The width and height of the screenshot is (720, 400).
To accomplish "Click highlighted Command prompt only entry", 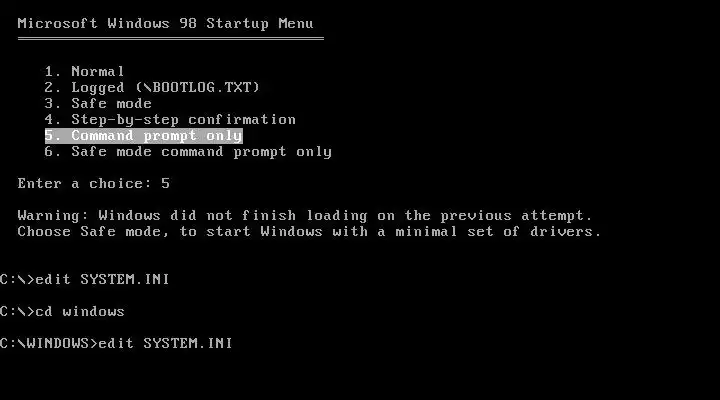I will pyautogui.click(x=144, y=136).
